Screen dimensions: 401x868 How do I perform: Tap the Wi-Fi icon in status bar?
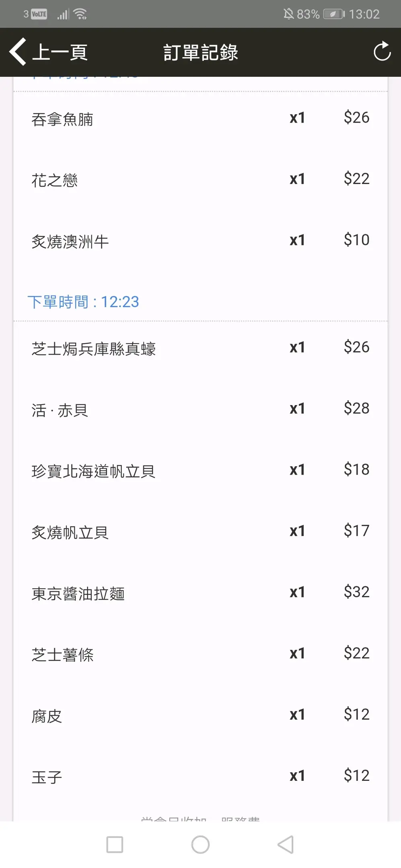pyautogui.click(x=80, y=14)
